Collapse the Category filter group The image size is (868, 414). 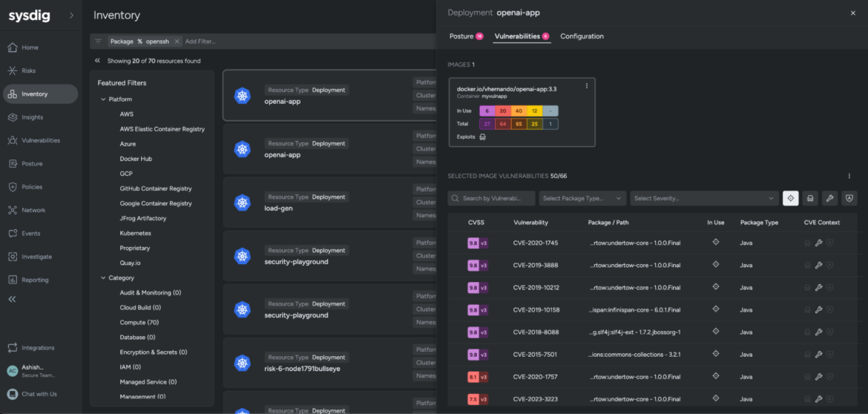click(x=103, y=277)
